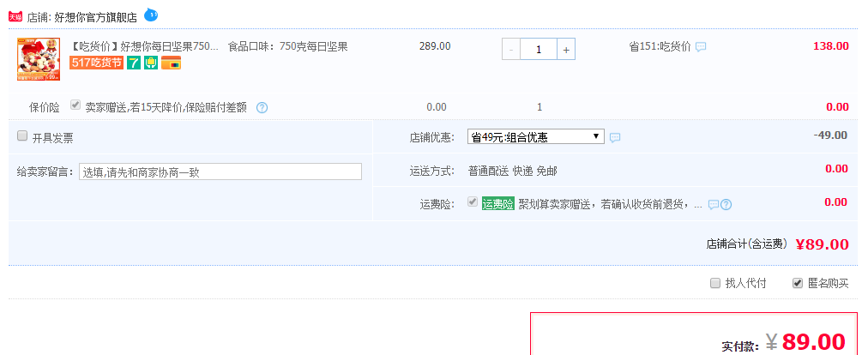The image size is (868, 355).
Task: Click the orange credit card icon
Action: (x=171, y=63)
